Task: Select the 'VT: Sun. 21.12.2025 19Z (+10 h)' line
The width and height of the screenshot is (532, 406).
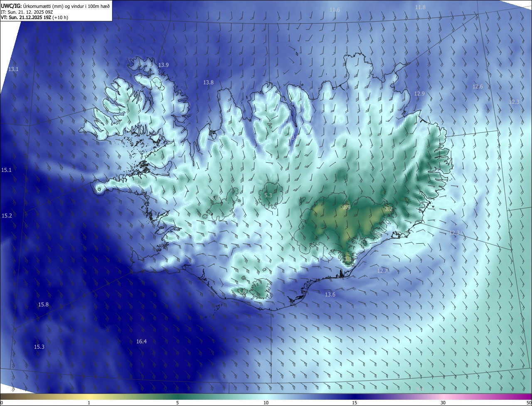Action: tap(34, 17)
